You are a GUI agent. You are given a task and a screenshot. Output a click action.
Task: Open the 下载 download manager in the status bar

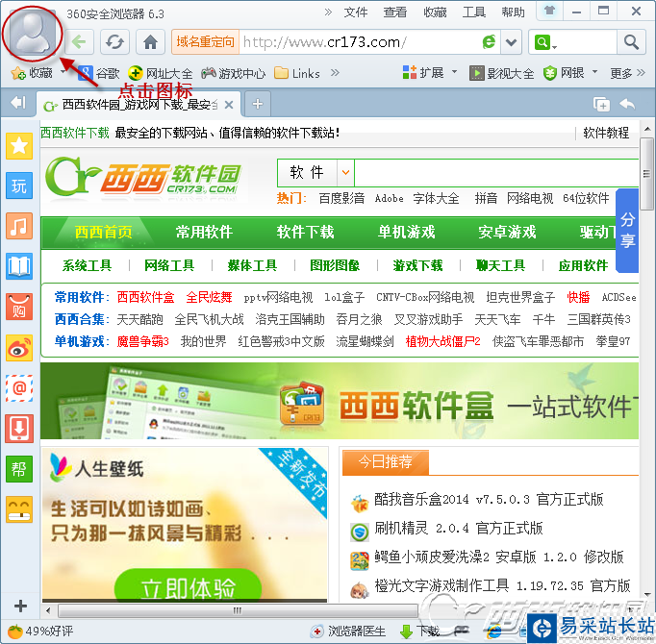coord(419,632)
